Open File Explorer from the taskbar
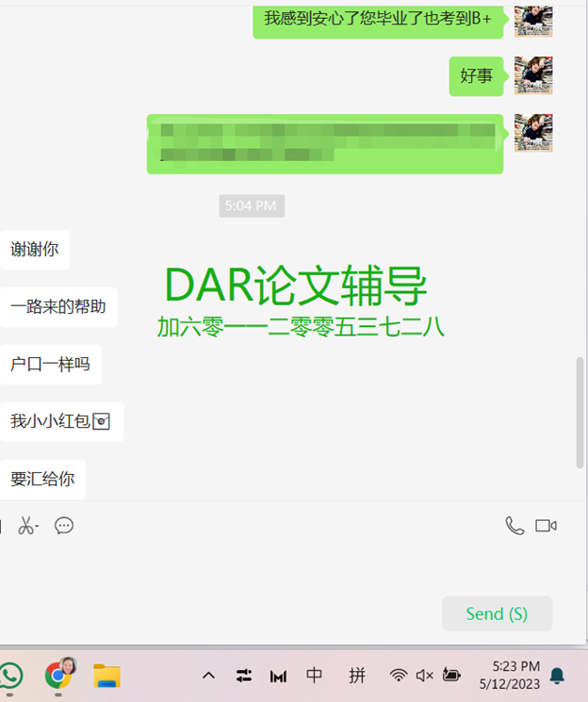The image size is (588, 702). pyautogui.click(x=107, y=676)
